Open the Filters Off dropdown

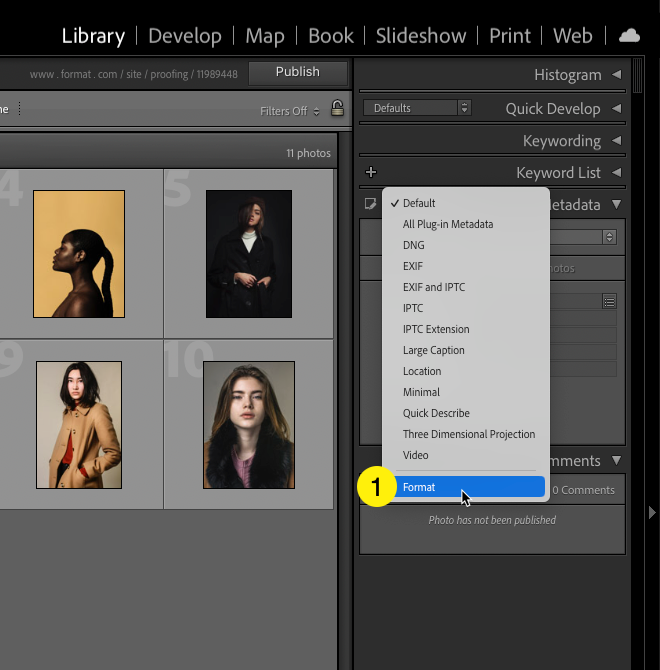click(x=290, y=111)
